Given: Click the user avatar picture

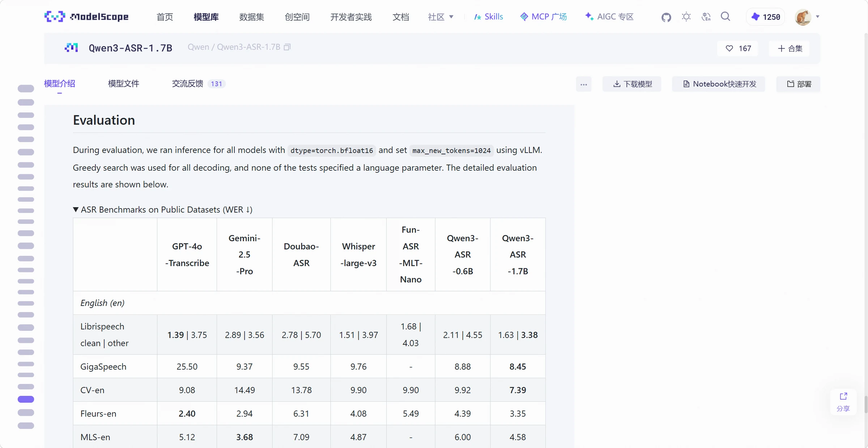Looking at the screenshot, I should pos(803,17).
